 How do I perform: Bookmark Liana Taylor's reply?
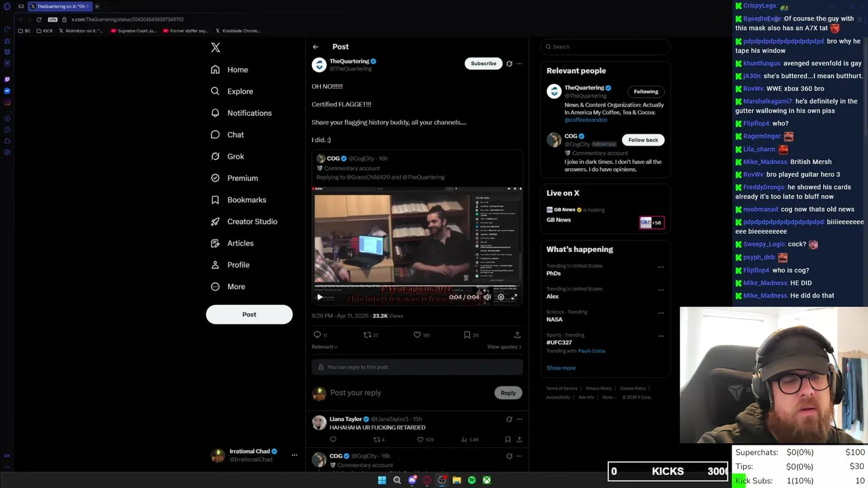pos(508,440)
